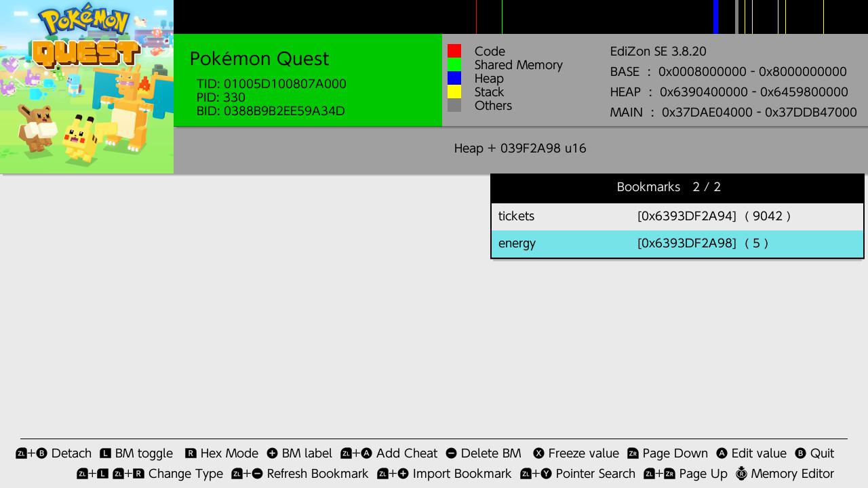Click the A button icon for Edit value
The height and width of the screenshot is (488, 868).
coord(722,453)
